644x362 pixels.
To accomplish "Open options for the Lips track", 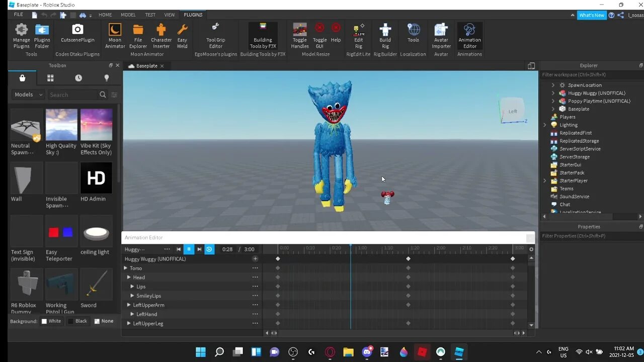I will point(255,287).
